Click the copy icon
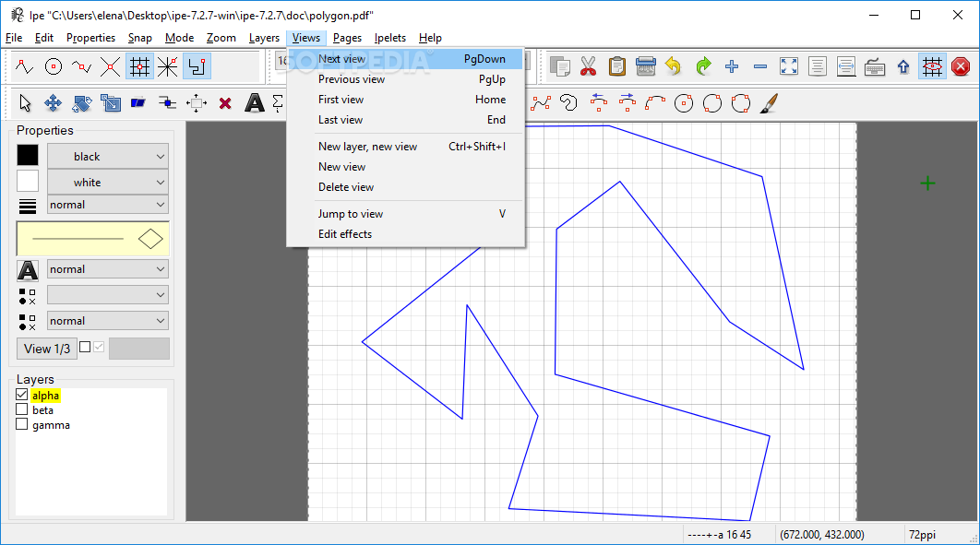Screen dimensions: 980x545 coord(559,66)
